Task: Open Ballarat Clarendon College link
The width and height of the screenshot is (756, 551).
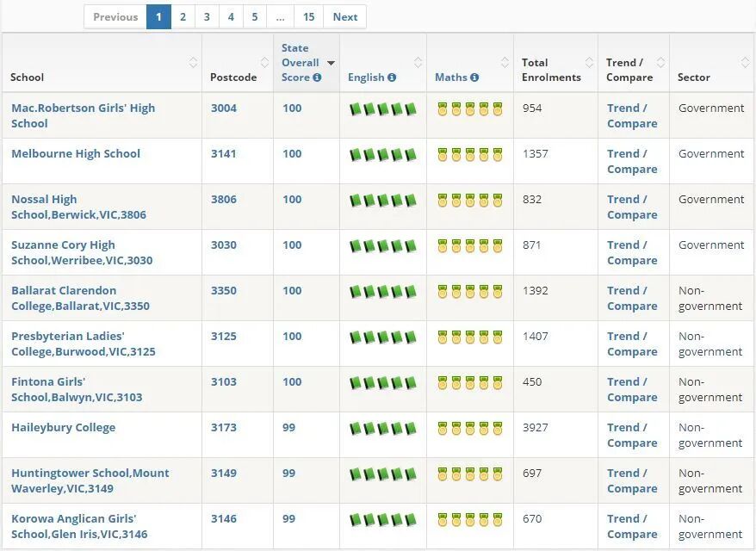Action: tap(81, 299)
